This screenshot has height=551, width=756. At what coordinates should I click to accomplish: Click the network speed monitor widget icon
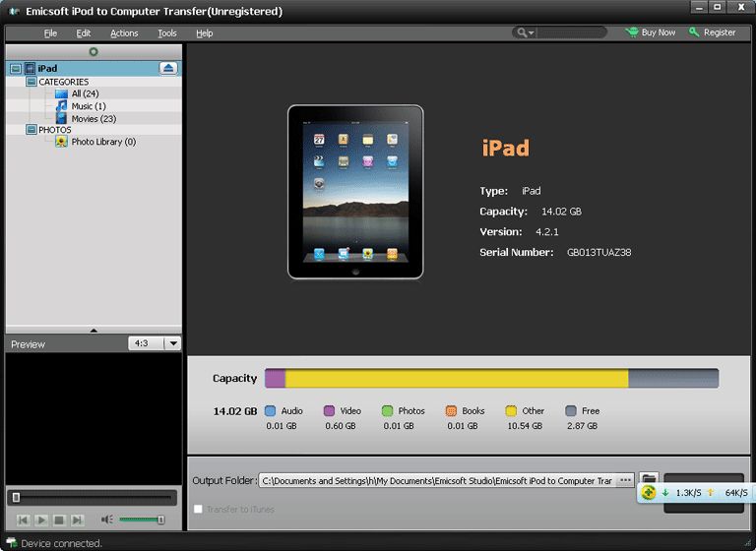coord(649,492)
